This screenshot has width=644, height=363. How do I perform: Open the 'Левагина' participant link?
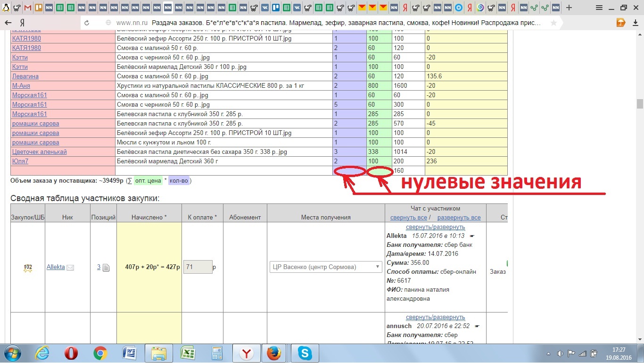25,76
